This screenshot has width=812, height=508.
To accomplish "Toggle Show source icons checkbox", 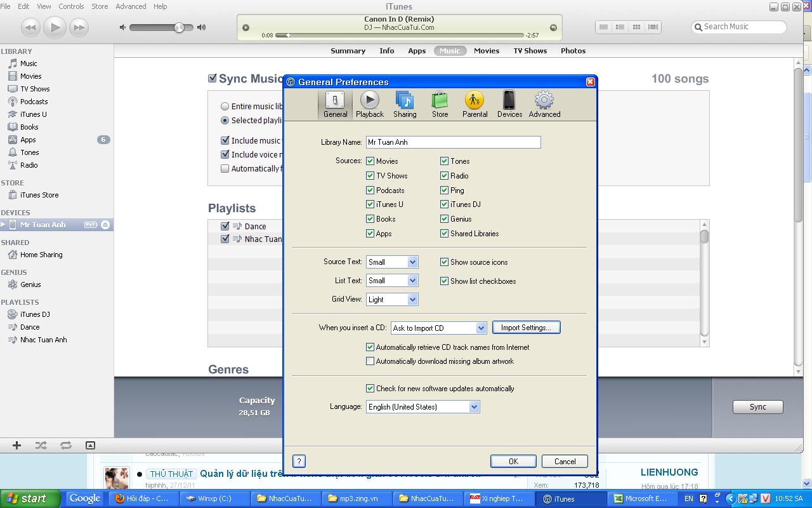I will (x=445, y=262).
